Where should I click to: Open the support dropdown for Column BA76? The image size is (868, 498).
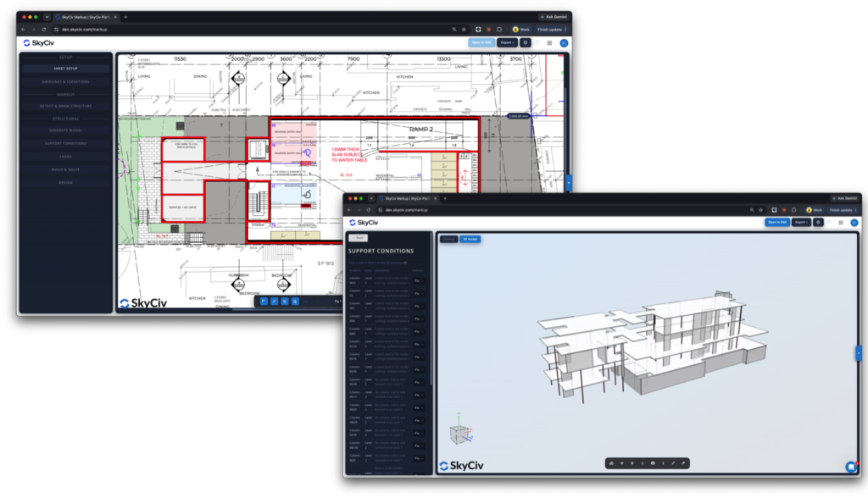pos(419,357)
